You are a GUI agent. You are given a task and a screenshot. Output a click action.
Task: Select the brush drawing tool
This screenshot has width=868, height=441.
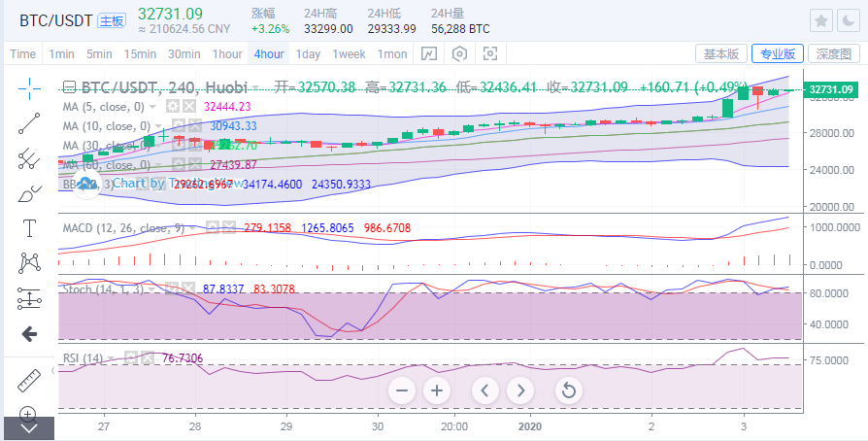coord(29,193)
